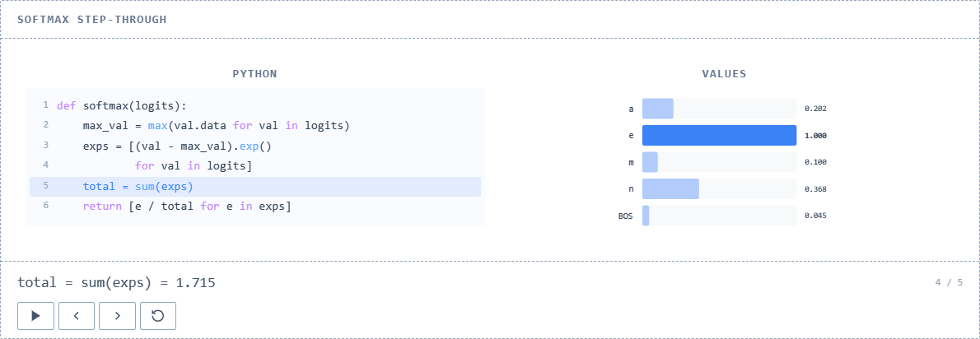Screen dimensions: 980x339
Task: Advance to the next step
Action: pyautogui.click(x=118, y=315)
